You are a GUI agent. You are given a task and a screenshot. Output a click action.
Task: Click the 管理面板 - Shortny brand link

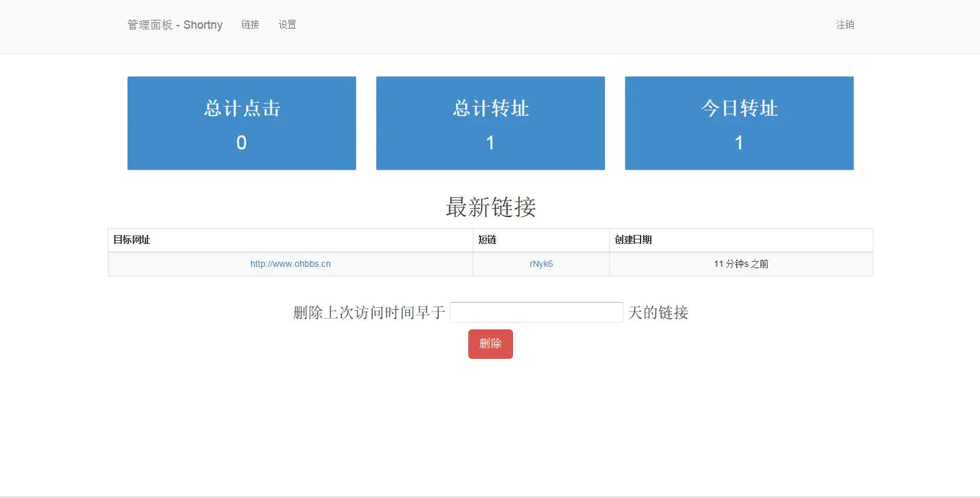[175, 25]
